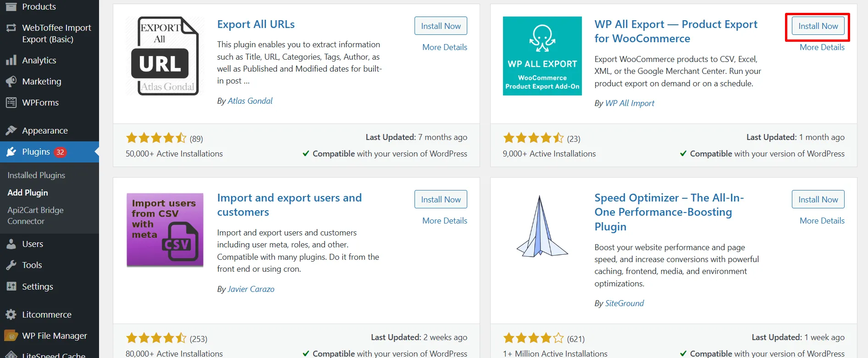Open Speed Optimizer plugin title link
The image size is (868, 358).
pos(669,212)
